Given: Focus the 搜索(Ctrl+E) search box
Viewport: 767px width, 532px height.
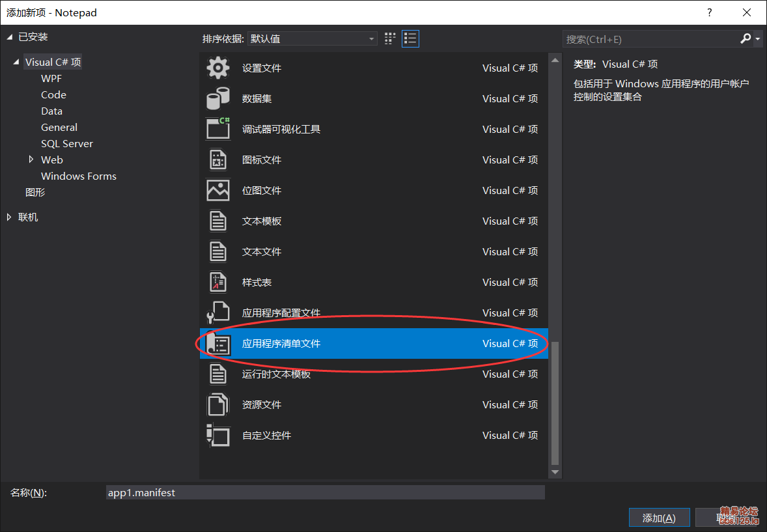Looking at the screenshot, I should click(650, 38).
